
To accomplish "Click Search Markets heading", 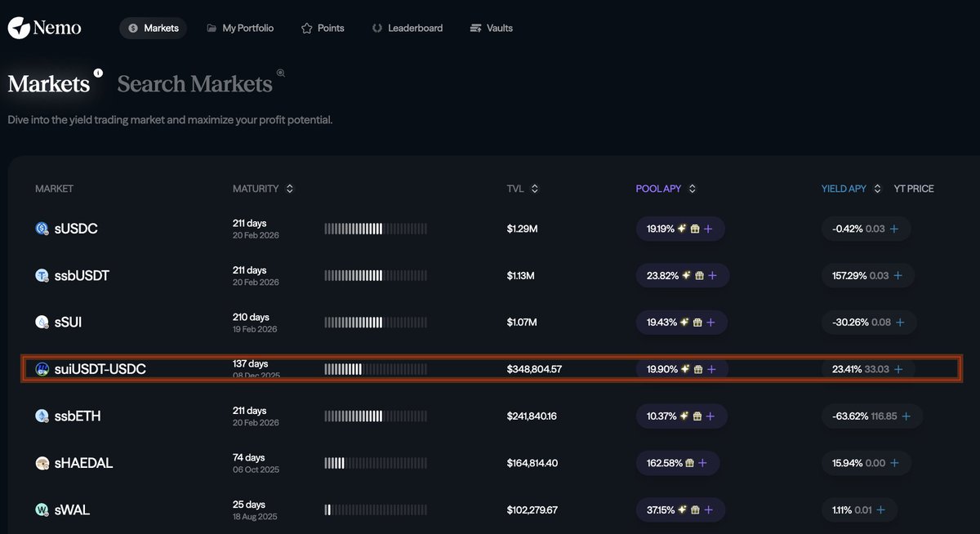I will (194, 83).
